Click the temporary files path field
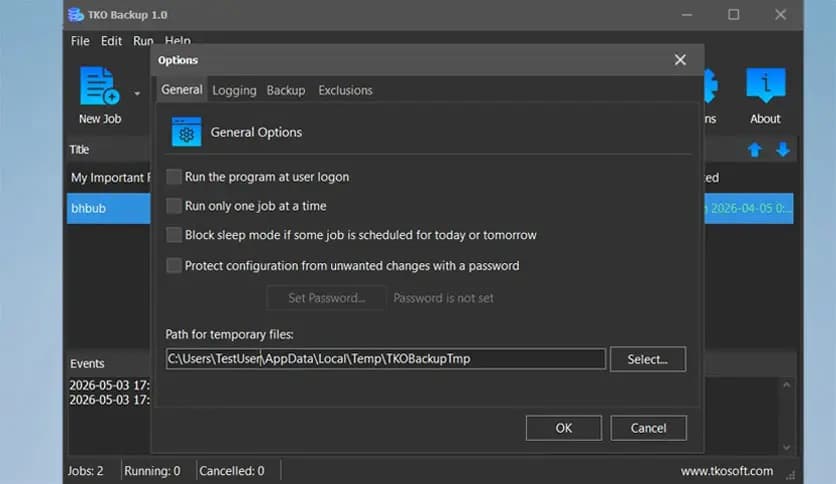 [x=385, y=359]
